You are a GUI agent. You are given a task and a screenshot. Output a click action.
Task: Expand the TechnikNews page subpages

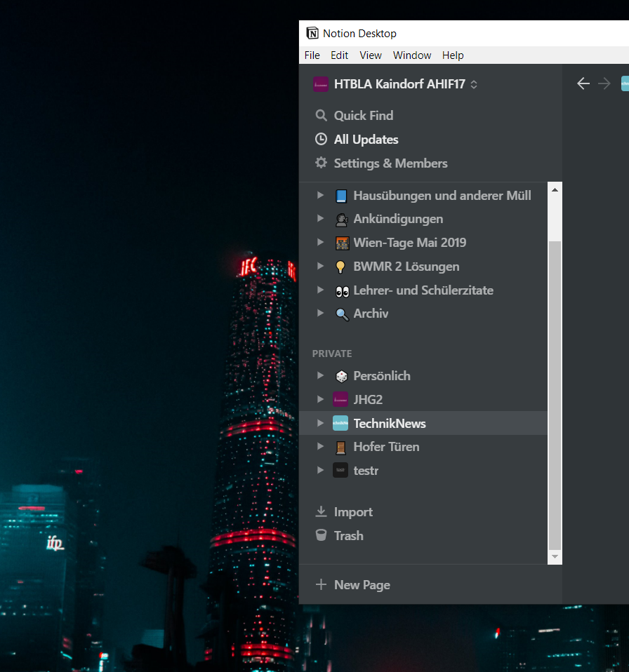[320, 423]
